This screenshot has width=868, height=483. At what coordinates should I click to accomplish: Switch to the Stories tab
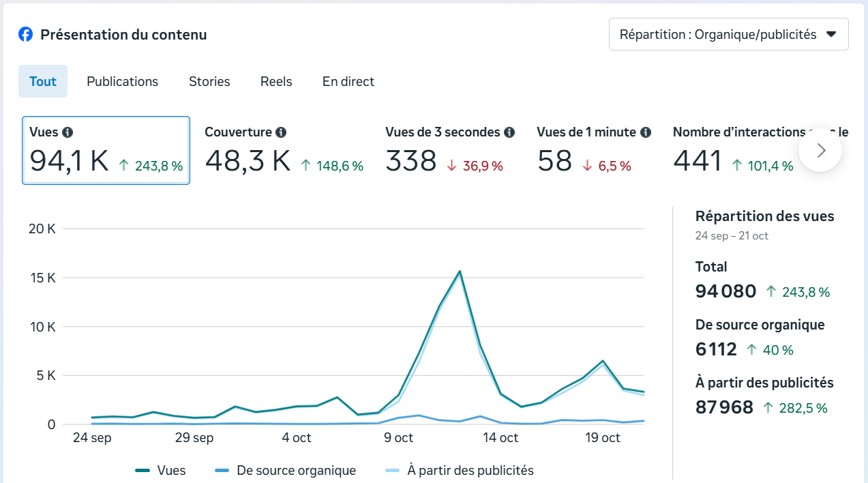[209, 81]
